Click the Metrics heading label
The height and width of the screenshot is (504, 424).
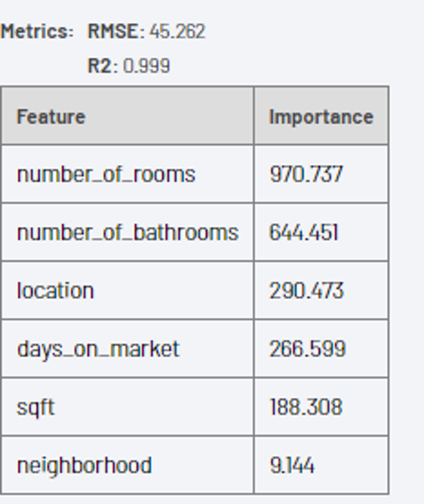[x=38, y=31]
